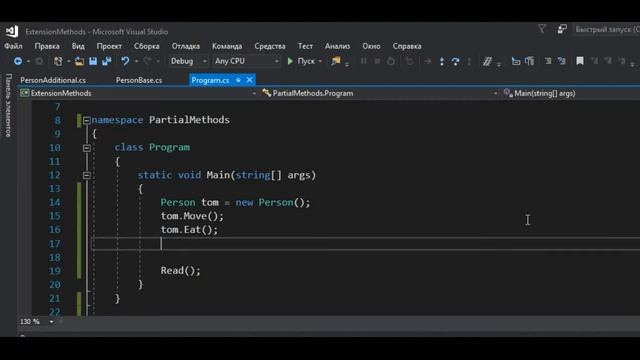Open the Проект menu
This screenshot has width=640, height=360.
tap(109, 46)
